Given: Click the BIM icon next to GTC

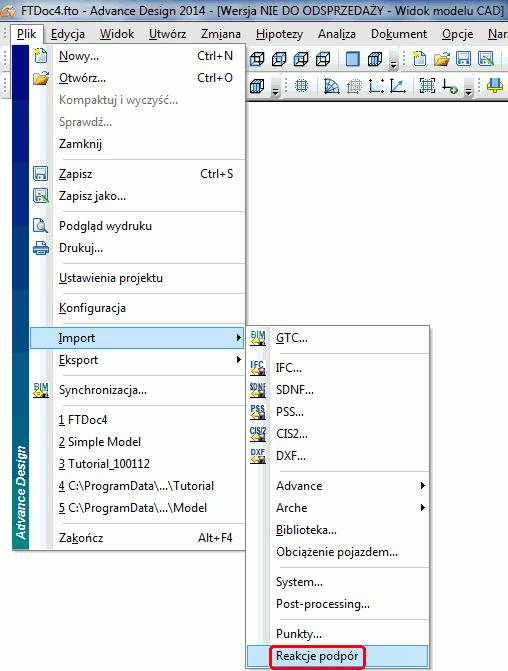Looking at the screenshot, I should pyautogui.click(x=258, y=338).
